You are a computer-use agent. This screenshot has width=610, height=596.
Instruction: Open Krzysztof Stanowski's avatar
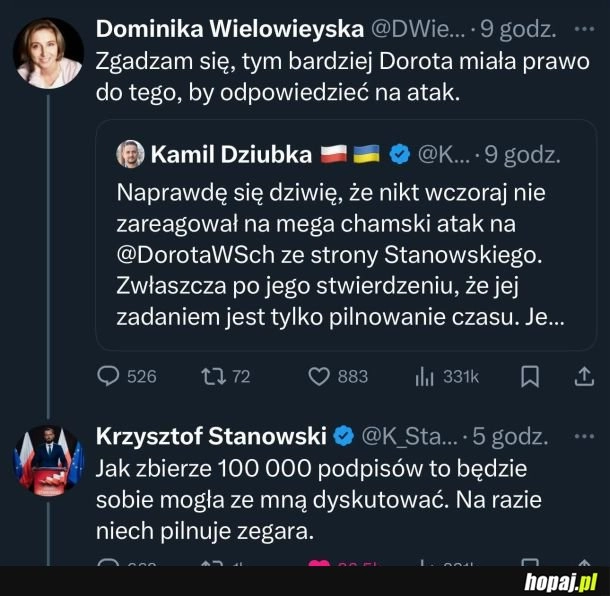(47, 460)
